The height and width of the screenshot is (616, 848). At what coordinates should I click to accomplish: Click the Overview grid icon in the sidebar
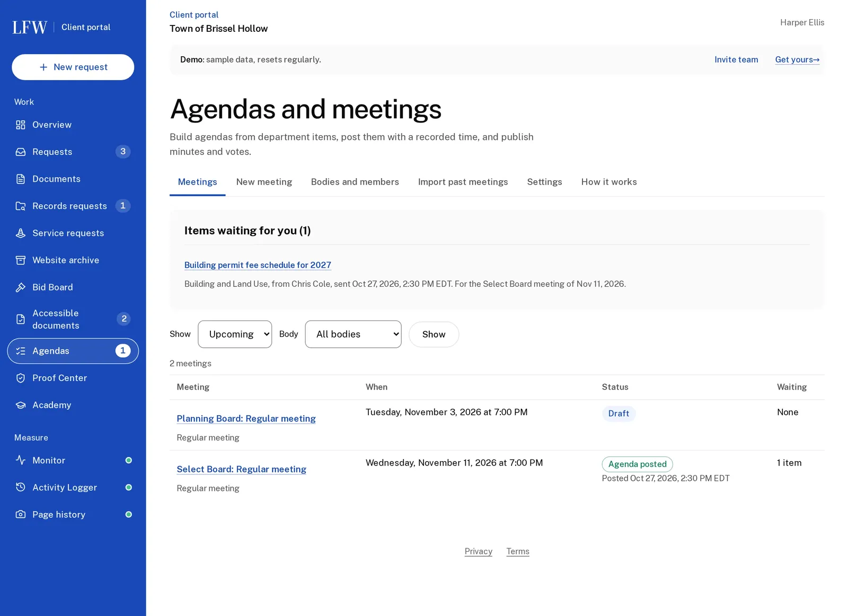(x=21, y=125)
